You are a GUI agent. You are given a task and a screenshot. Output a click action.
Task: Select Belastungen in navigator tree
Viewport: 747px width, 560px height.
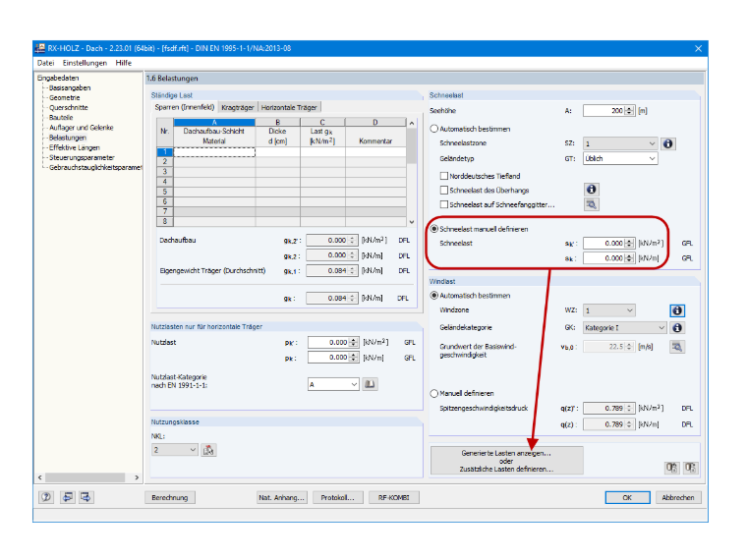(68, 138)
